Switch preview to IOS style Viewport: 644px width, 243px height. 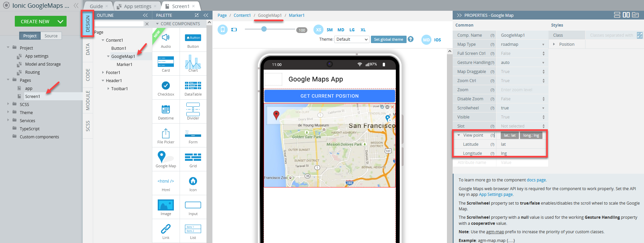(x=438, y=40)
